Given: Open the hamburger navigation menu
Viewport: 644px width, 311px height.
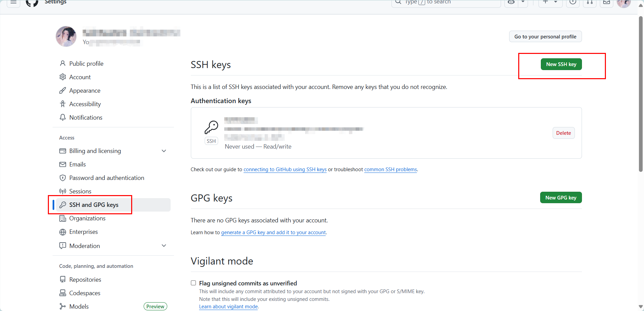Looking at the screenshot, I should 13,2.
